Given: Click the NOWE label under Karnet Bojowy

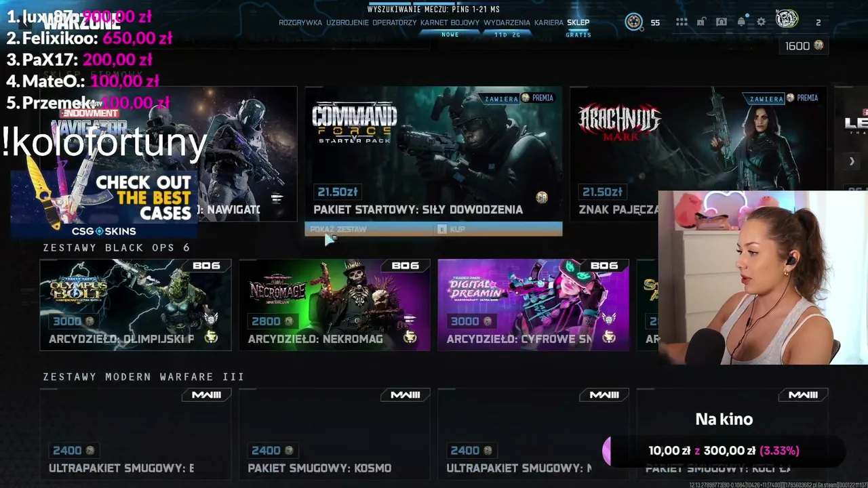Looking at the screenshot, I should coord(450,35).
